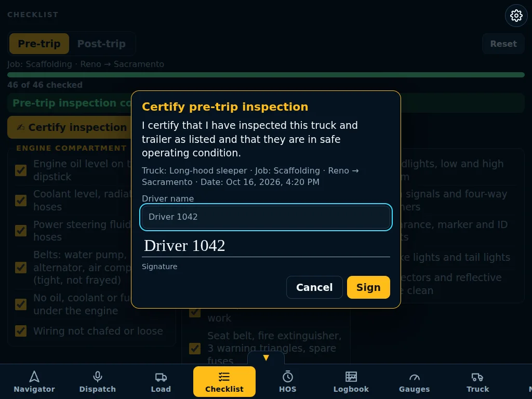
Task: Click 'CHECKLIST' page heading
Action: 33,15
